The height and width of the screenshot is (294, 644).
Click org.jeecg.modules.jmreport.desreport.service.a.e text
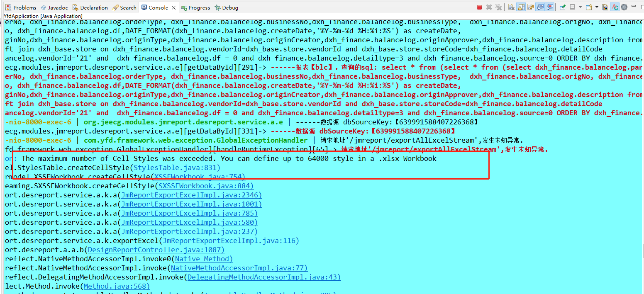pyautogui.click(x=183, y=122)
